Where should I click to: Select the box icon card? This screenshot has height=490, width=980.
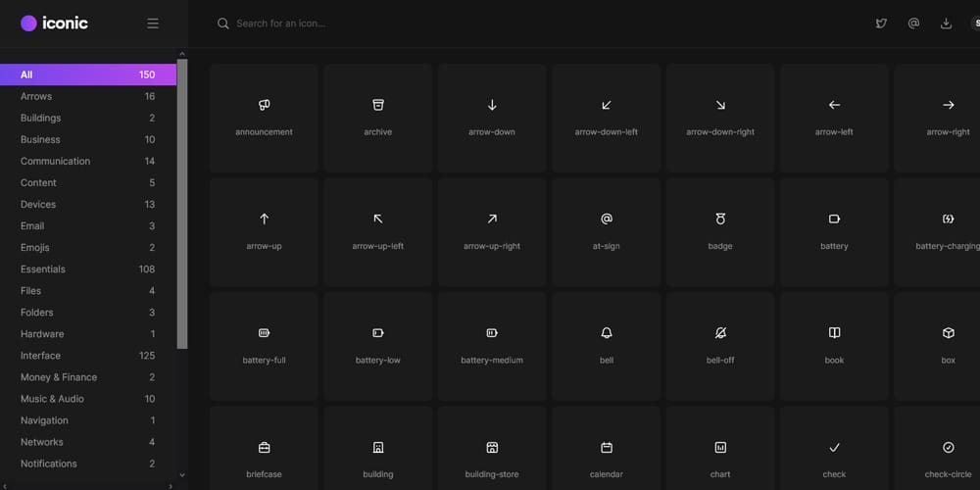tap(938, 346)
